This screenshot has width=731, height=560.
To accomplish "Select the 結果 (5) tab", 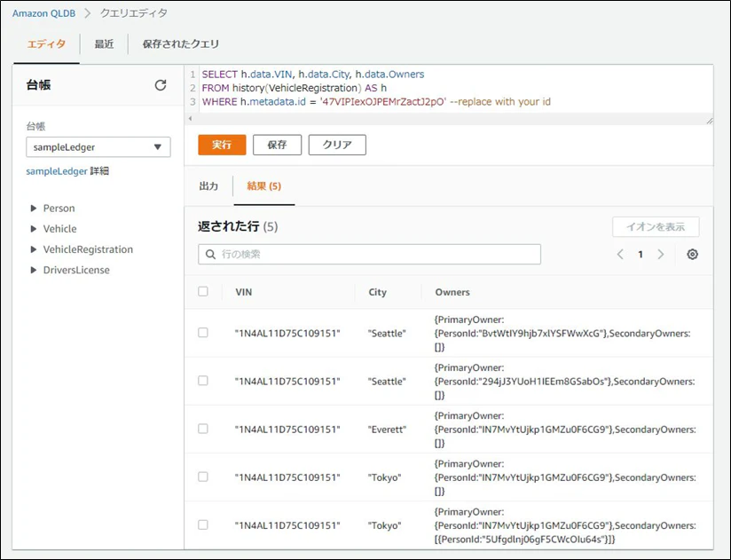I will pos(263,186).
